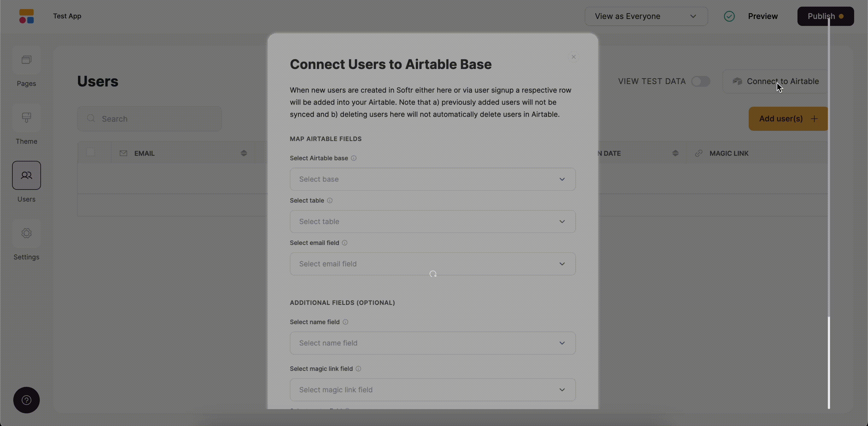The image size is (868, 426).
Task: Open the Theme paint roller icon
Action: click(x=26, y=117)
